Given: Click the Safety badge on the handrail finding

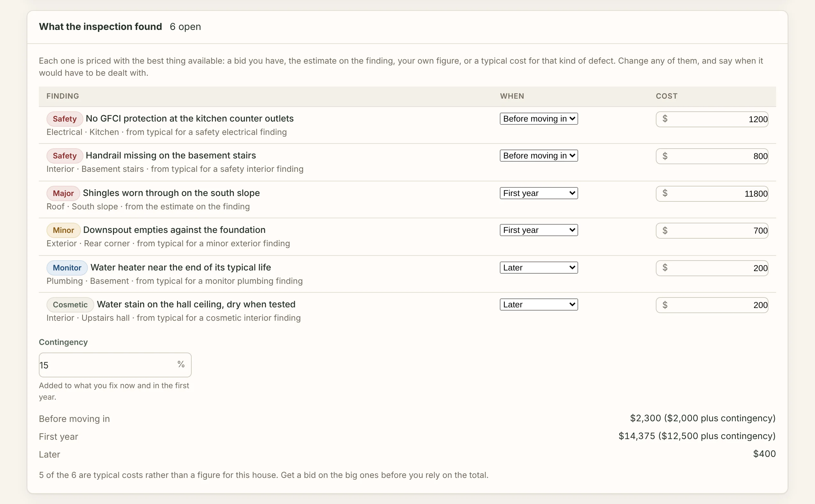Looking at the screenshot, I should click(65, 156).
